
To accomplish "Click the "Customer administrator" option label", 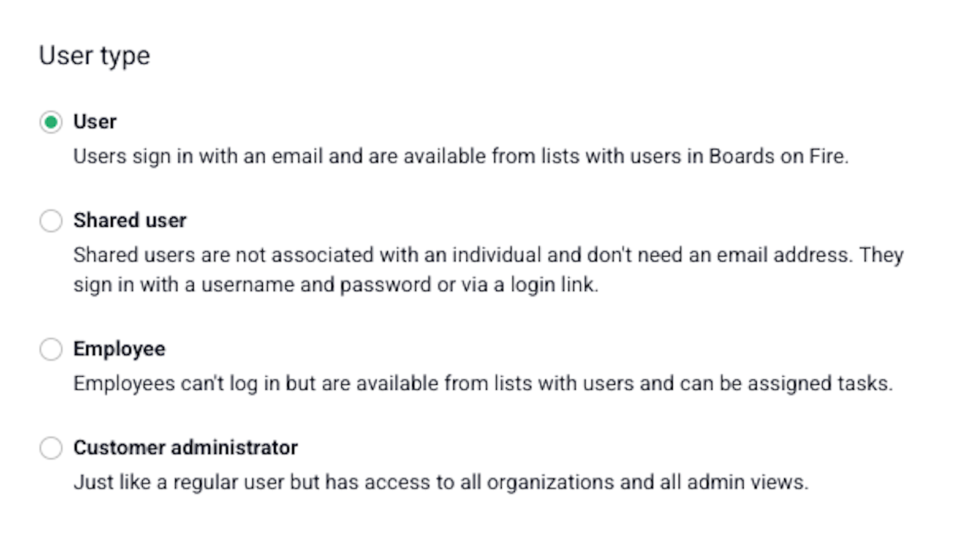I will click(186, 448).
